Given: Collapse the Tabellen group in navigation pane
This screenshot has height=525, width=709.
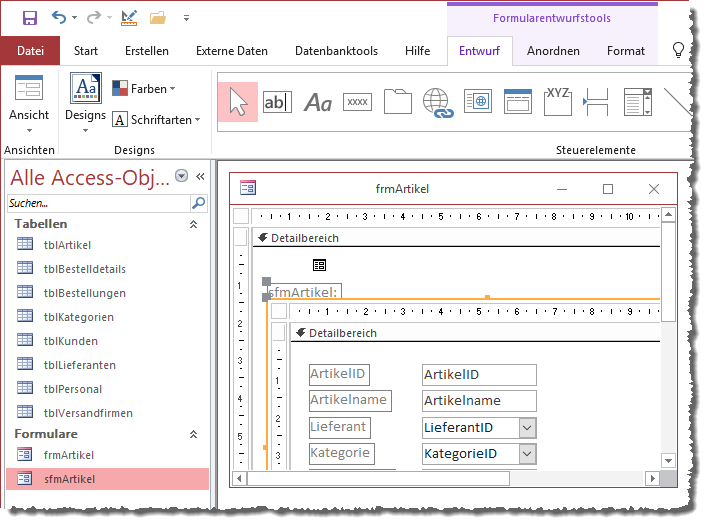Looking at the screenshot, I should click(x=193, y=225).
